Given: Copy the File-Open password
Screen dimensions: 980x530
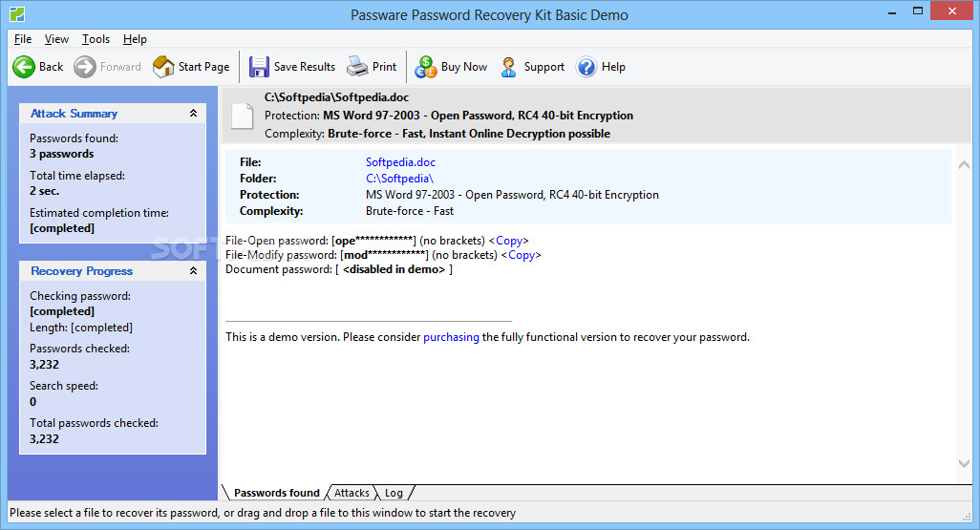Looking at the screenshot, I should tap(509, 241).
